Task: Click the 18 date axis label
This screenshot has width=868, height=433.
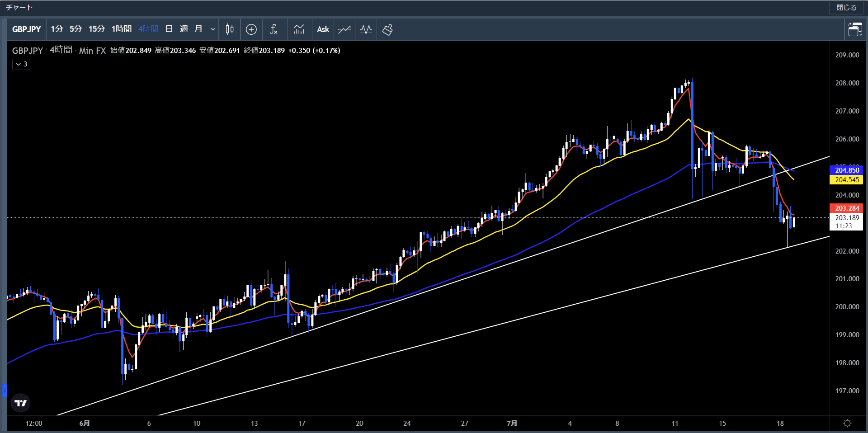Action: 780,424
